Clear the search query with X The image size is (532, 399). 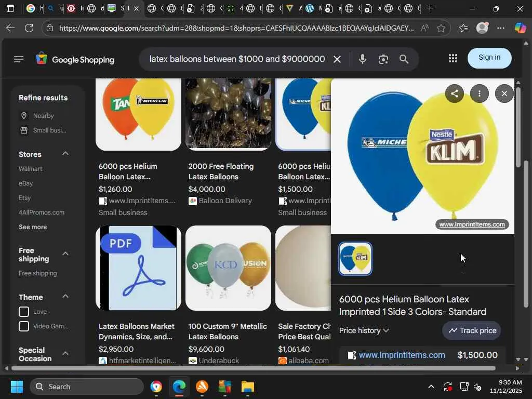pyautogui.click(x=337, y=59)
